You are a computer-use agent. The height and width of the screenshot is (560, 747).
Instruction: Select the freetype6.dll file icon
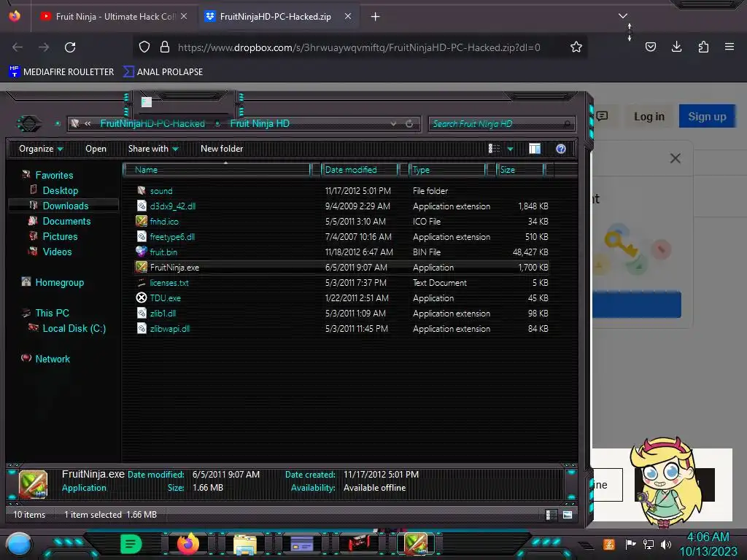[142, 237]
